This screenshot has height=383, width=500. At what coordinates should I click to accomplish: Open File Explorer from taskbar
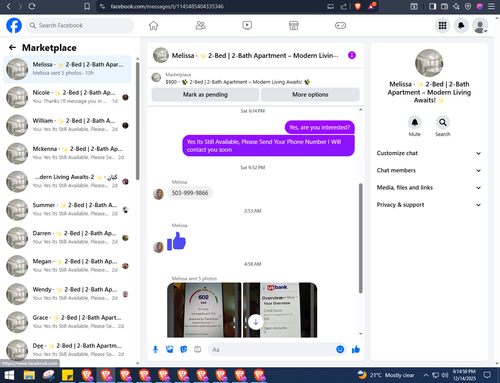click(29, 375)
